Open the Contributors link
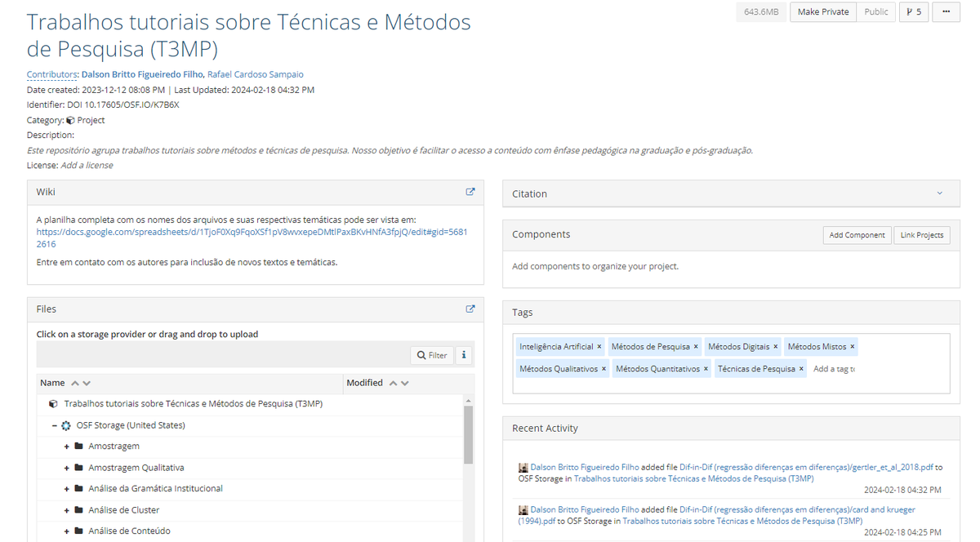Screen dimensions: 980x542 point(52,74)
